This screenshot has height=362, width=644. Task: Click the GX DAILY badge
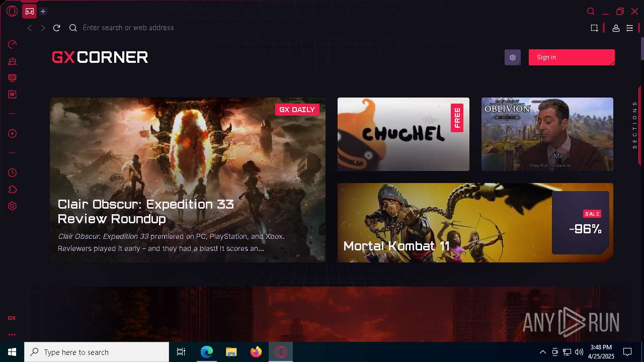[297, 110]
